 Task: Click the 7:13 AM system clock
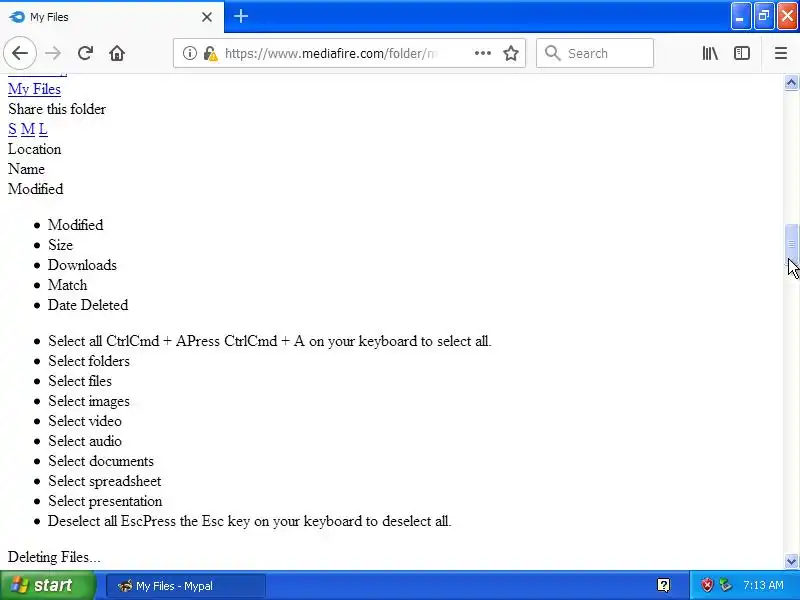[x=763, y=585]
